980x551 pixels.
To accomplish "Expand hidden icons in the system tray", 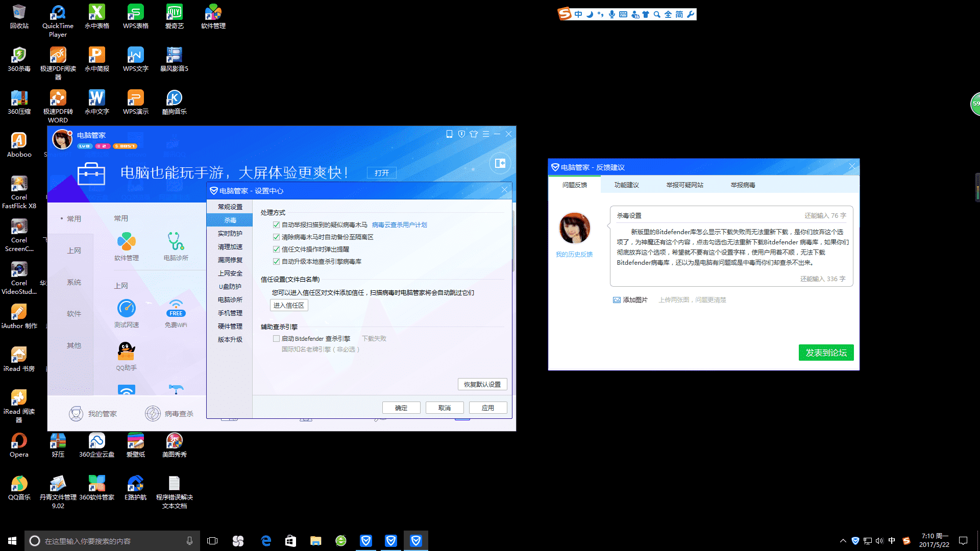I will (843, 540).
